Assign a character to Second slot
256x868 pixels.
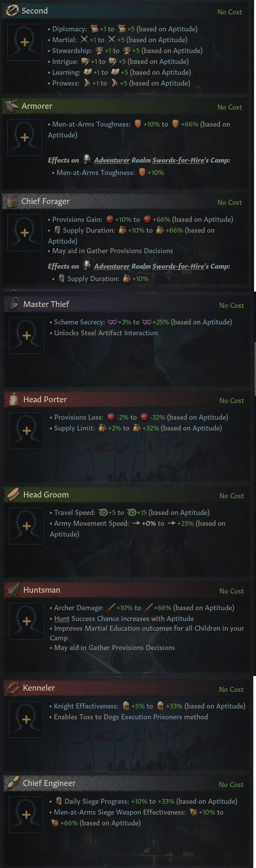click(x=25, y=42)
